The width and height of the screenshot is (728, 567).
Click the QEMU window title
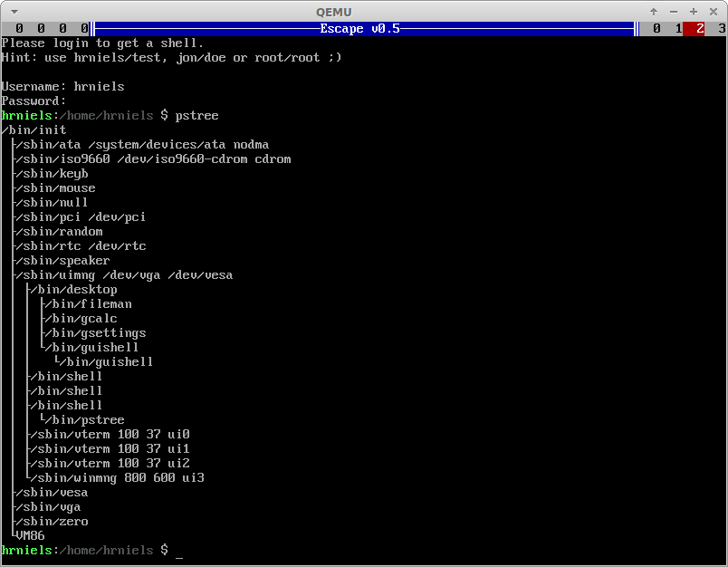(334, 13)
